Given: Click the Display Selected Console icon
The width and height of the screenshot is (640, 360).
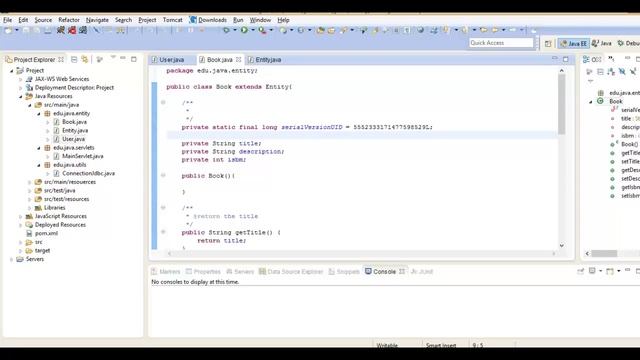Looking at the screenshot, I should click(592, 271).
